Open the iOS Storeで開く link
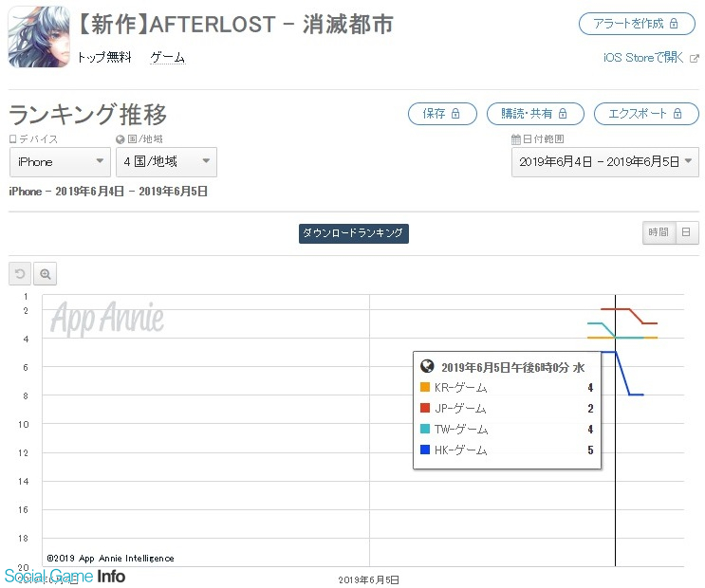This screenshot has height=588, width=705. [643, 58]
